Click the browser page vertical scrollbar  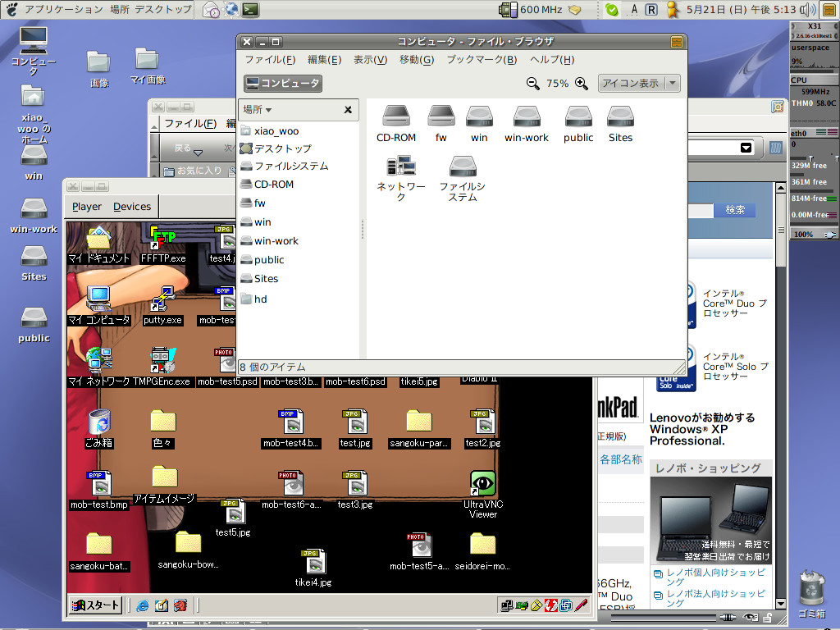(780, 369)
